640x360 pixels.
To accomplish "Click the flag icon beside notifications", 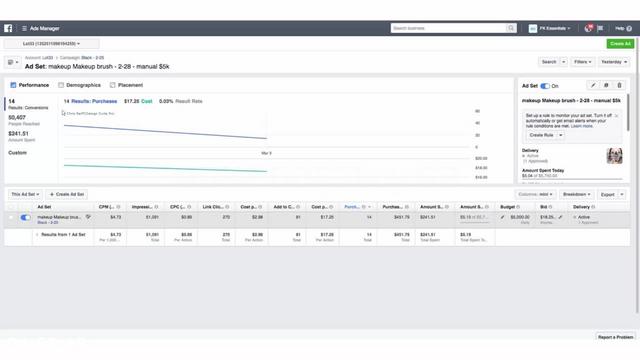I will tap(600, 28).
